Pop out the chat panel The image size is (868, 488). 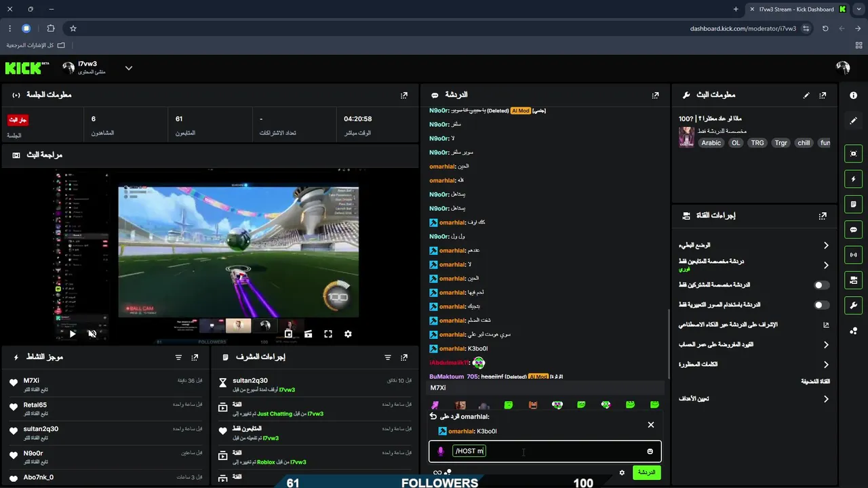coord(655,96)
